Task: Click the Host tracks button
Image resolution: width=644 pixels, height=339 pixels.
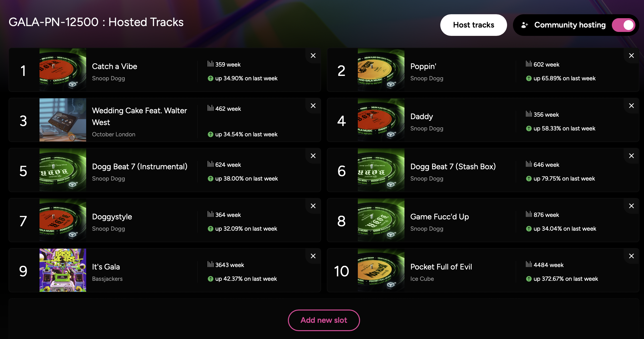Action: point(473,25)
